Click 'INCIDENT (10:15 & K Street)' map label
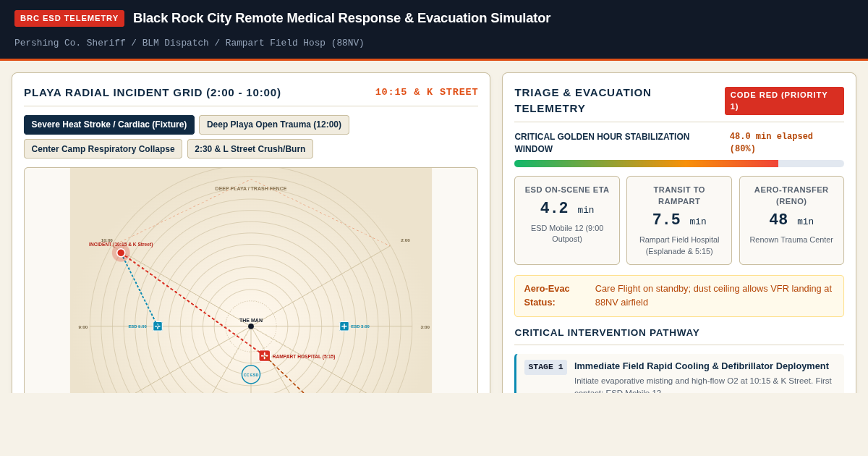Viewport: 868px width, 456px height. tap(121, 244)
